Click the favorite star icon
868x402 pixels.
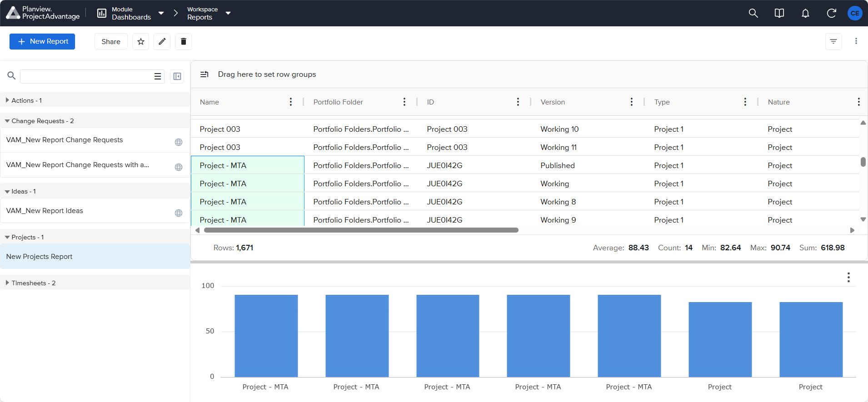pyautogui.click(x=141, y=42)
